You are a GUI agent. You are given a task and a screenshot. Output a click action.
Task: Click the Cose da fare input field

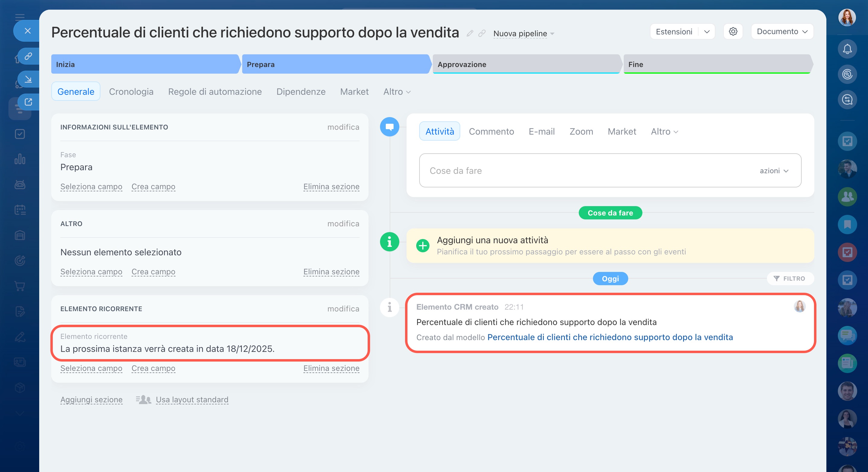573,171
